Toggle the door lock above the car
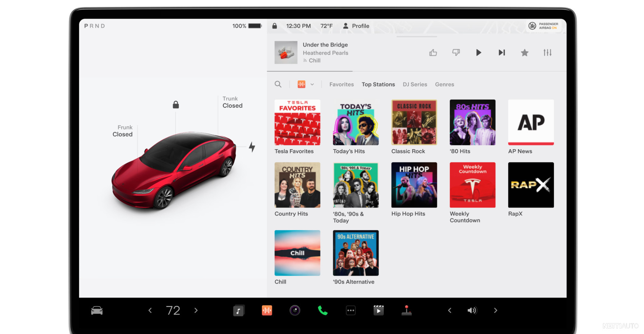The width and height of the screenshot is (644, 334). (x=176, y=104)
